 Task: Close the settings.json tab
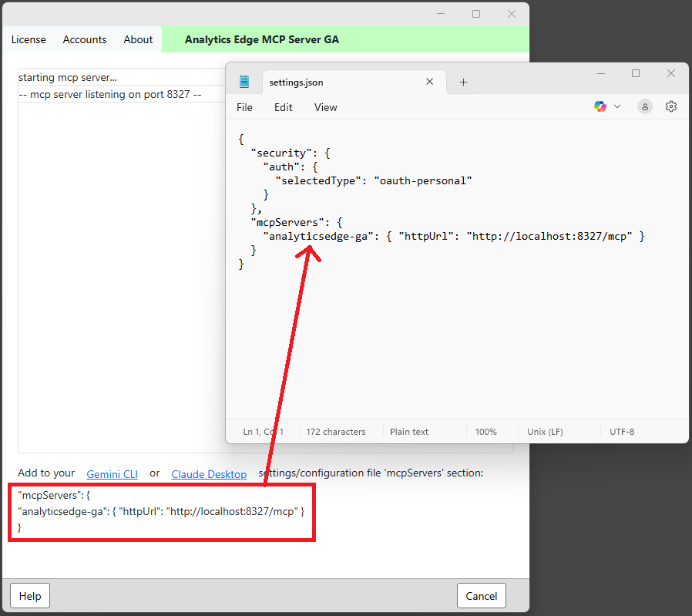point(430,82)
